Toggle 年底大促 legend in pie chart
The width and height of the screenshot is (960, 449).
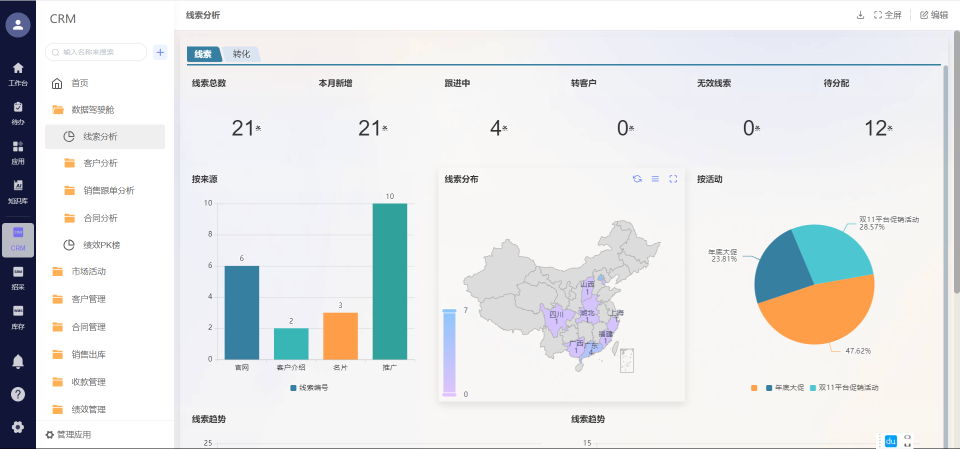tap(785, 387)
